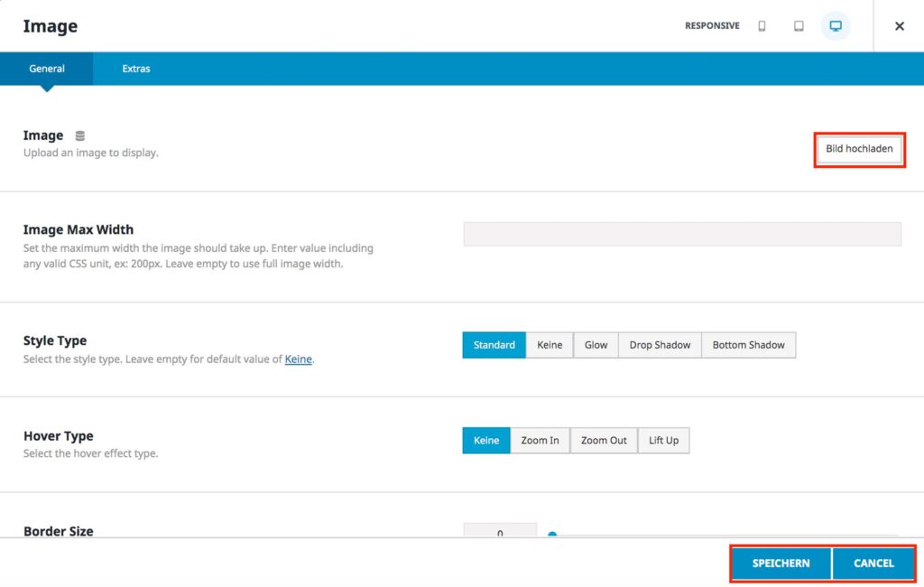Select the Lift Up hover type
Screen dimensions: 924x587
pos(663,441)
